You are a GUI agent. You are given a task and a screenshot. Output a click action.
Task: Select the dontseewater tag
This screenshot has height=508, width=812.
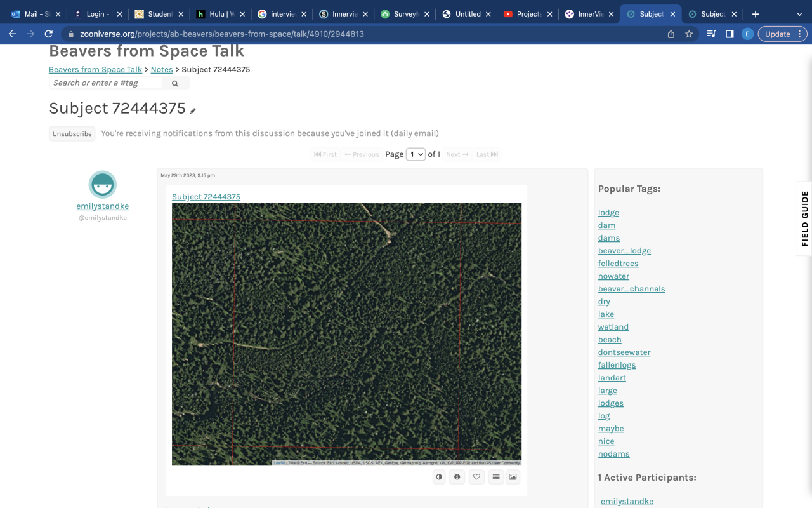624,352
